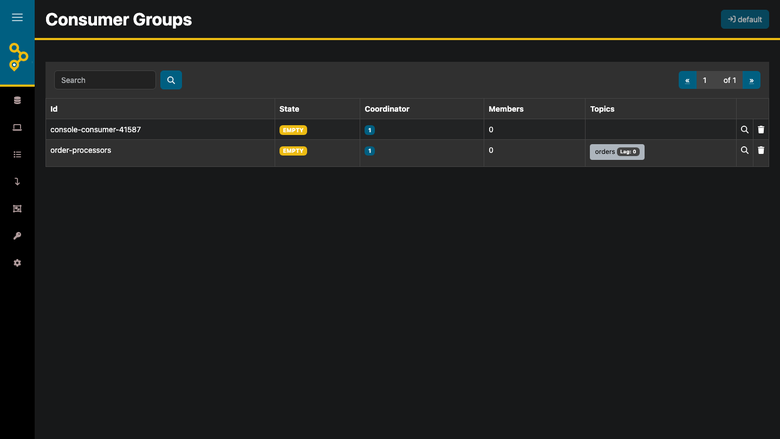Go to the next page of groups

pos(751,80)
